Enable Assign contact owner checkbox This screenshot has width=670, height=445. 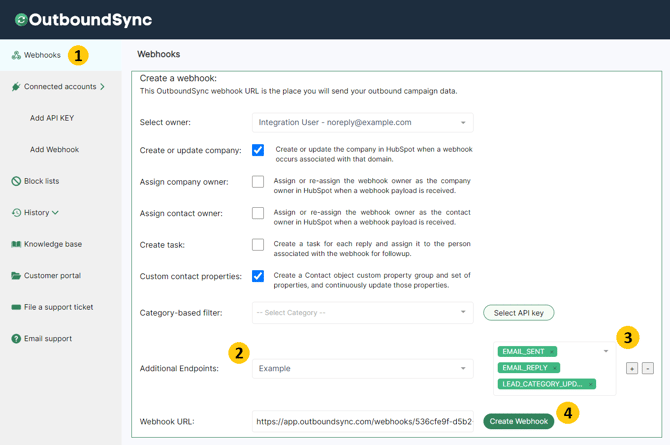coord(258,213)
